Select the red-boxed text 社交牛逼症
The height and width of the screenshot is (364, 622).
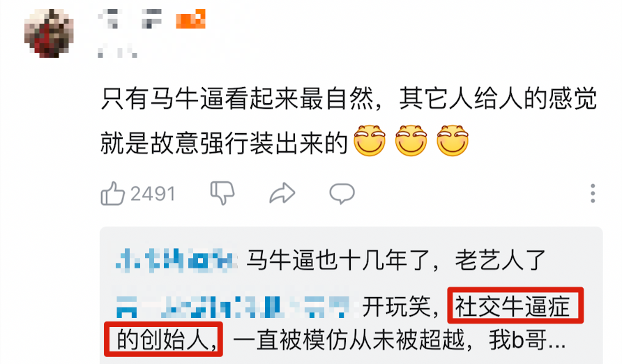click(513, 306)
